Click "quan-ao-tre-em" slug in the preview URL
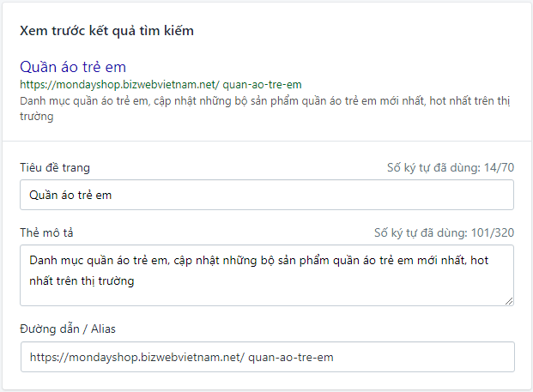The height and width of the screenshot is (392, 533). [x=262, y=85]
